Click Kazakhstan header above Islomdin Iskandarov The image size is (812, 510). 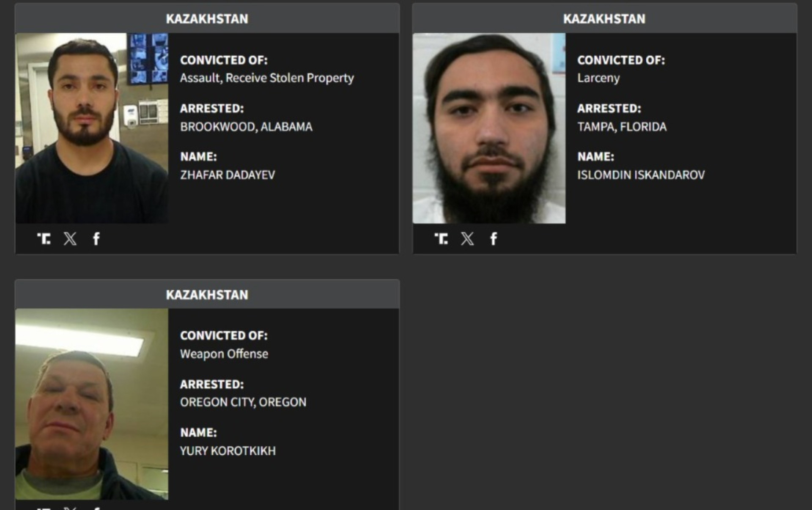604,19
